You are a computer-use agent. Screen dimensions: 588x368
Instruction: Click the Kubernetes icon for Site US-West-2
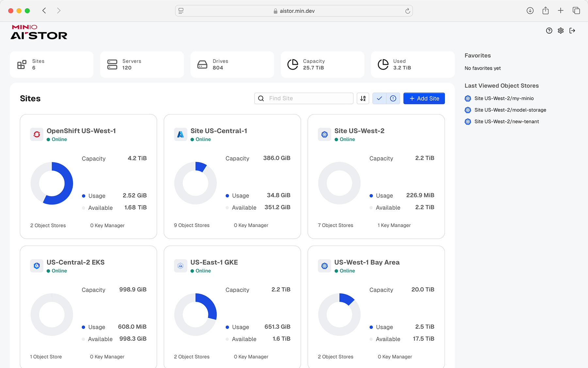[x=324, y=134]
